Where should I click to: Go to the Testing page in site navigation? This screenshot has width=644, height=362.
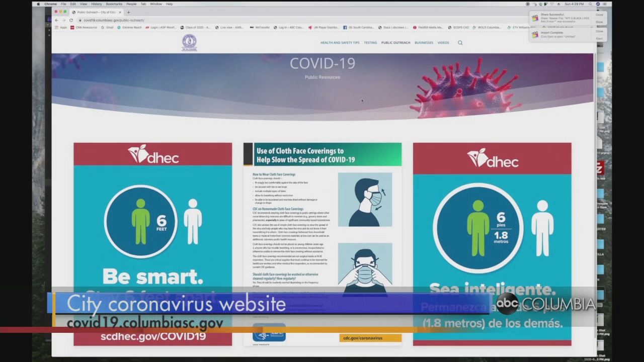370,43
